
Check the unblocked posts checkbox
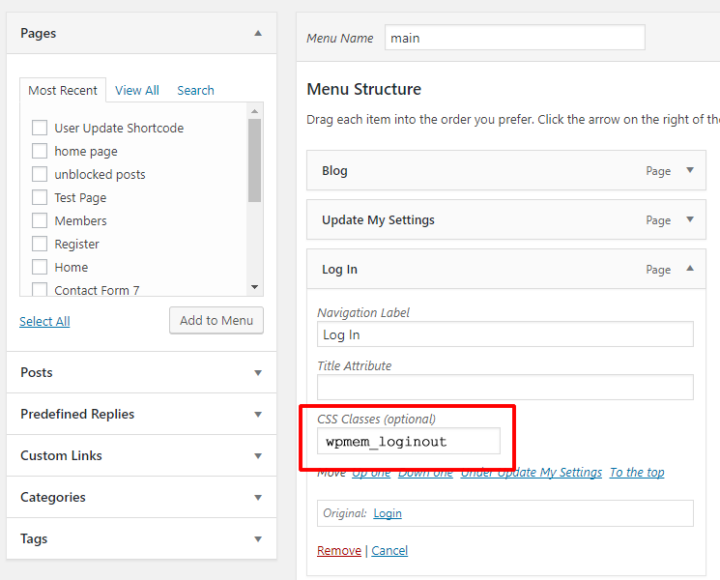point(40,174)
